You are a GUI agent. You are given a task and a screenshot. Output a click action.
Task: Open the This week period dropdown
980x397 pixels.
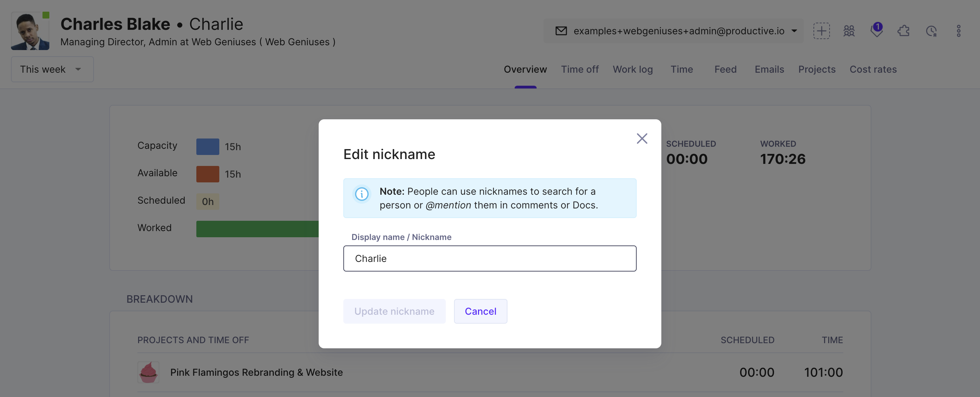coord(52,69)
